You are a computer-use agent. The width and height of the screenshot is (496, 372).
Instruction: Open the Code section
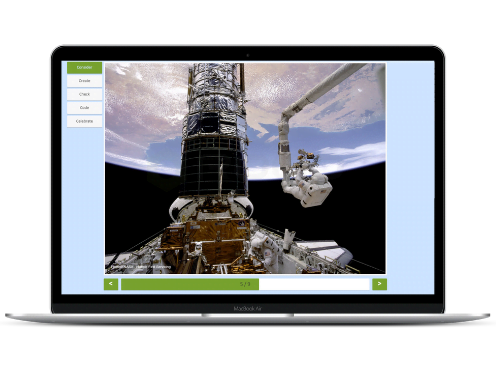pyautogui.click(x=84, y=108)
